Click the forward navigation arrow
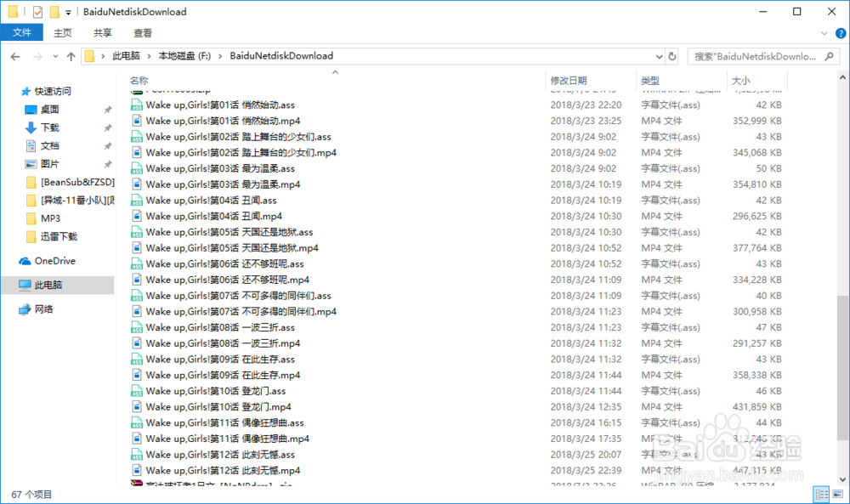850x504 pixels. (x=37, y=56)
